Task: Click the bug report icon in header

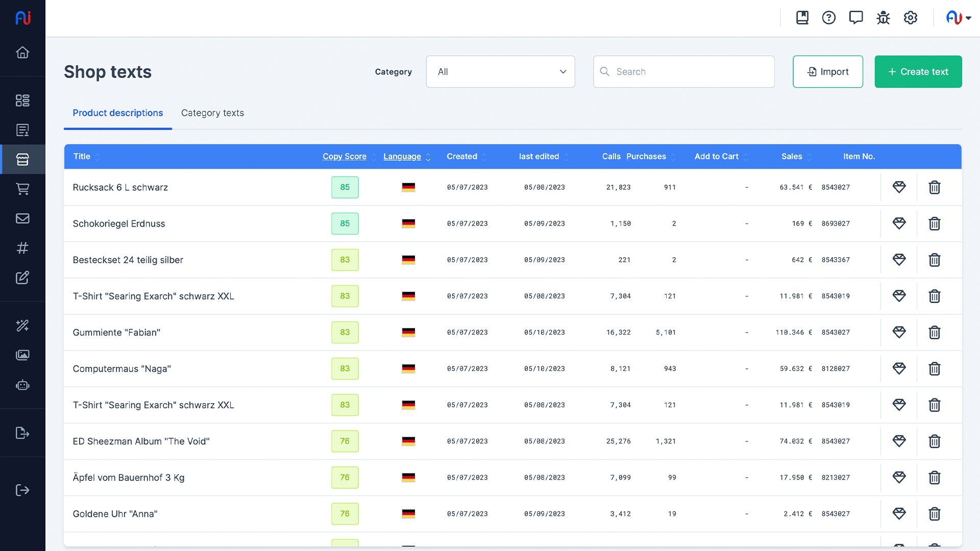Action: (883, 18)
